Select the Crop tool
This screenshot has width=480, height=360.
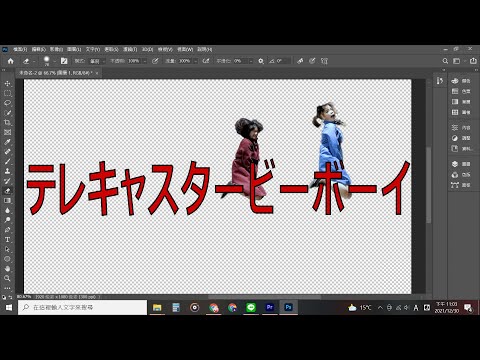(x=7, y=122)
